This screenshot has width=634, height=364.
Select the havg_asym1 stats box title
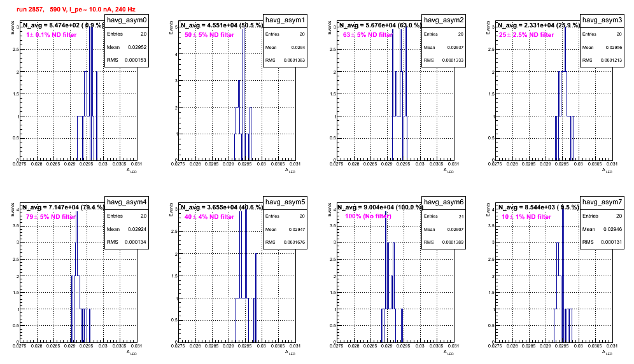[x=285, y=20]
